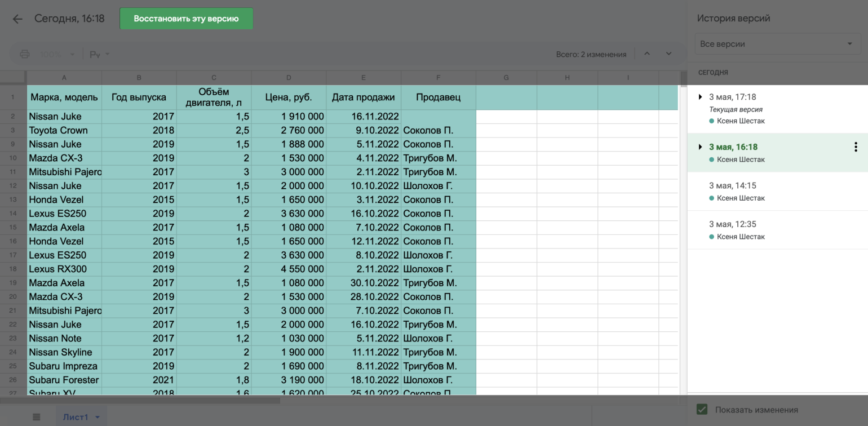Open the 100% zoom dropdown
The width and height of the screenshot is (868, 426).
pyautogui.click(x=56, y=54)
